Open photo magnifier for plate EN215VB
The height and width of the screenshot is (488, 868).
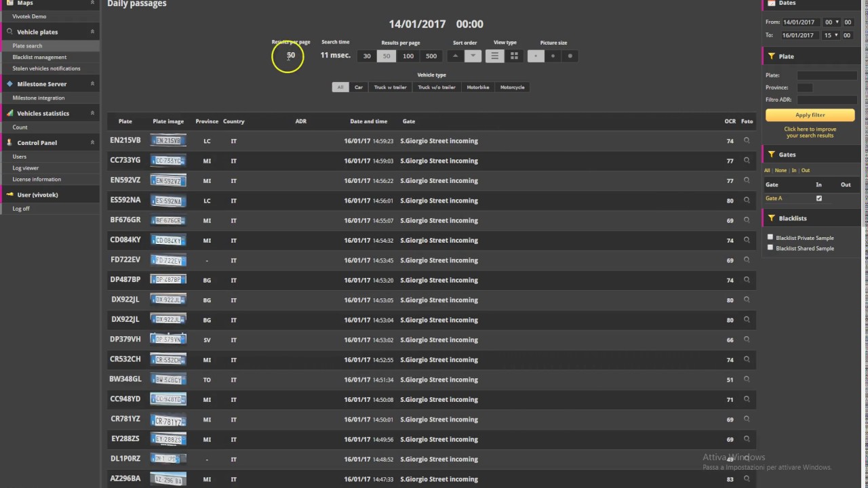[x=747, y=141]
